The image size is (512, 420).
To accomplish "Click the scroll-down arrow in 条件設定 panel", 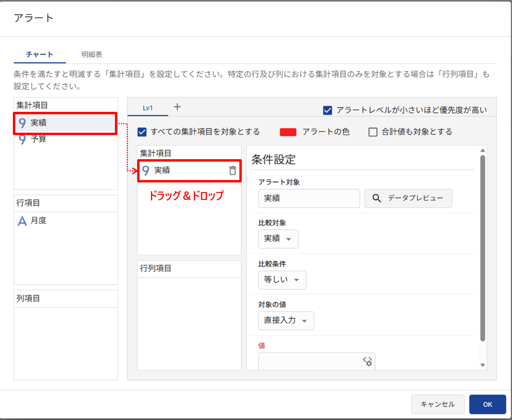I will [x=483, y=365].
